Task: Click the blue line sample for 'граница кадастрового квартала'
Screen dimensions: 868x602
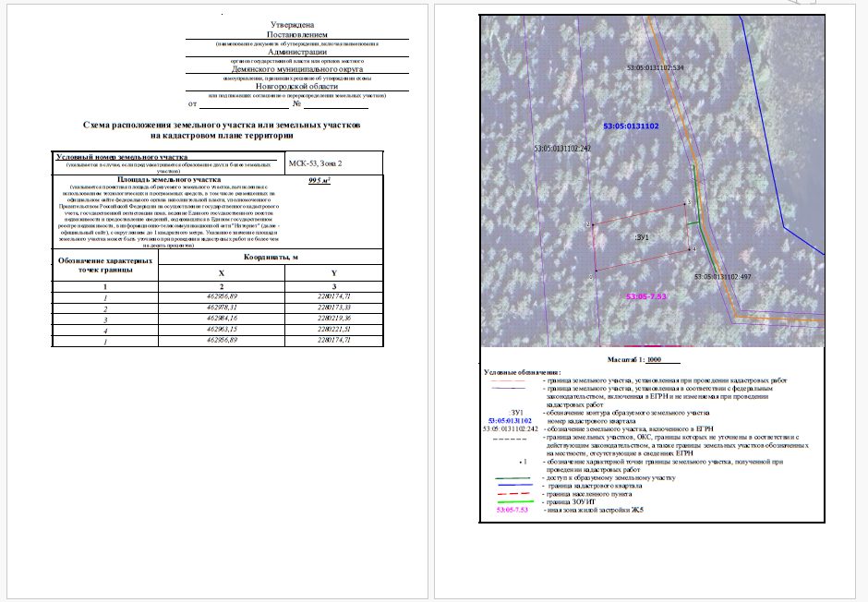Action: pos(512,486)
